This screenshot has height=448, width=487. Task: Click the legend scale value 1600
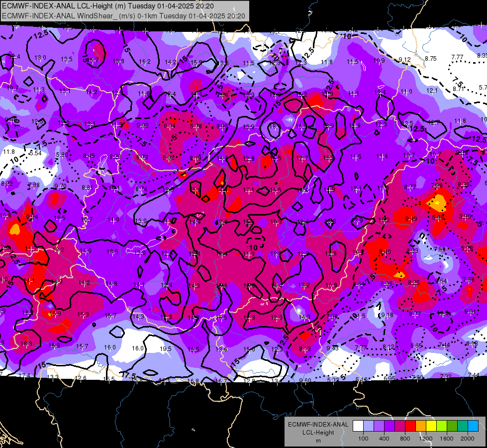tap(446, 439)
